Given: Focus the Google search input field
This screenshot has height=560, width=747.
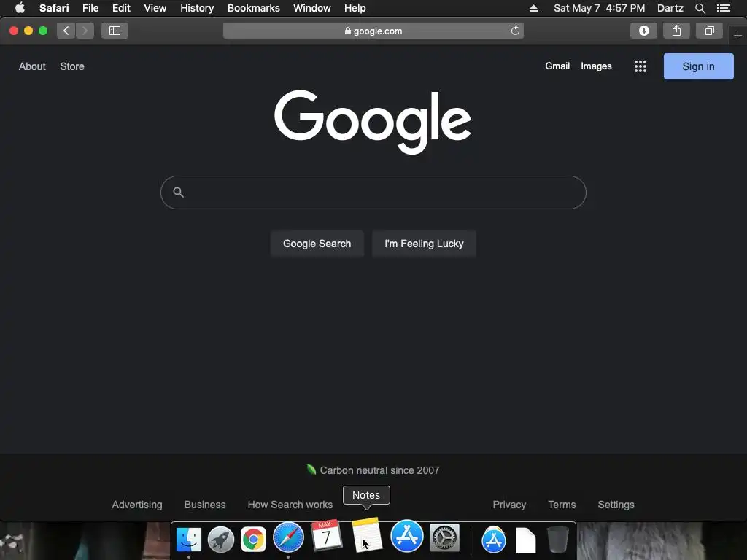Looking at the screenshot, I should [x=373, y=192].
